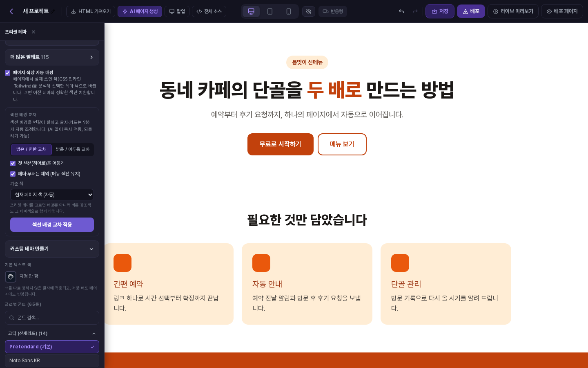Open AI 페이지 생성
Screen dimensions: 588x368
[x=140, y=11]
